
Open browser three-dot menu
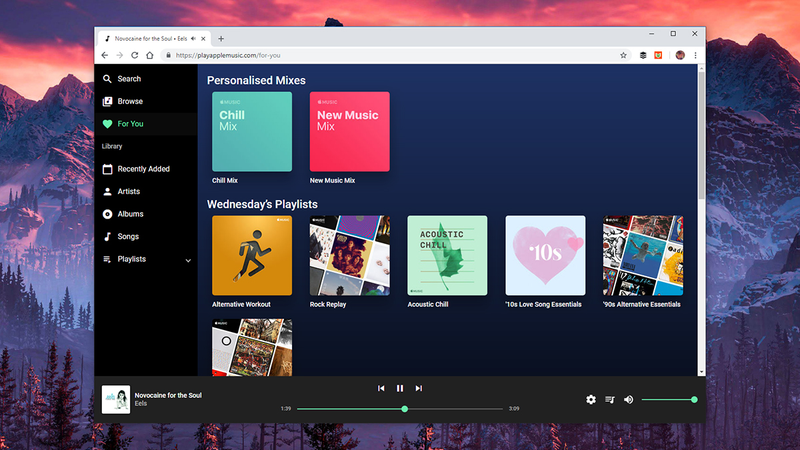tap(695, 55)
